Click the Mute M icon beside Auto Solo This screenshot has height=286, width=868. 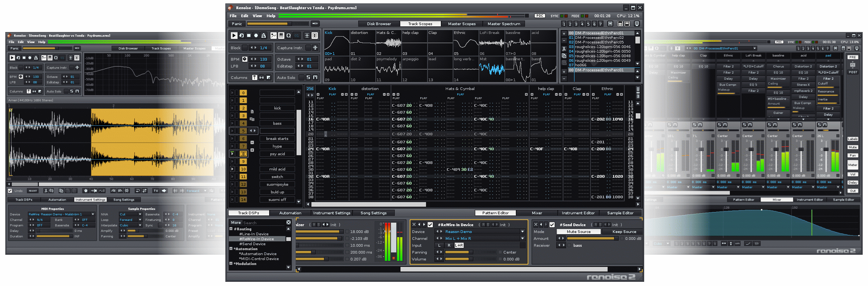[315, 77]
